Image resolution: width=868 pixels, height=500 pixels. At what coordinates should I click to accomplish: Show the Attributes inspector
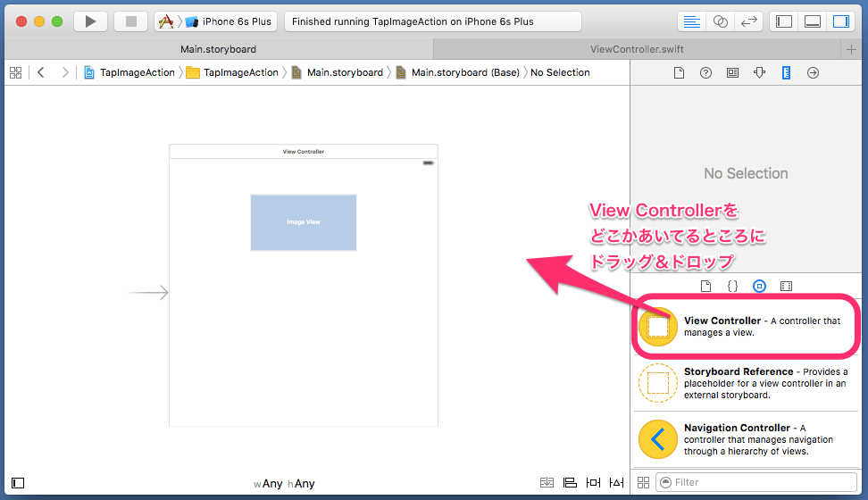759,72
